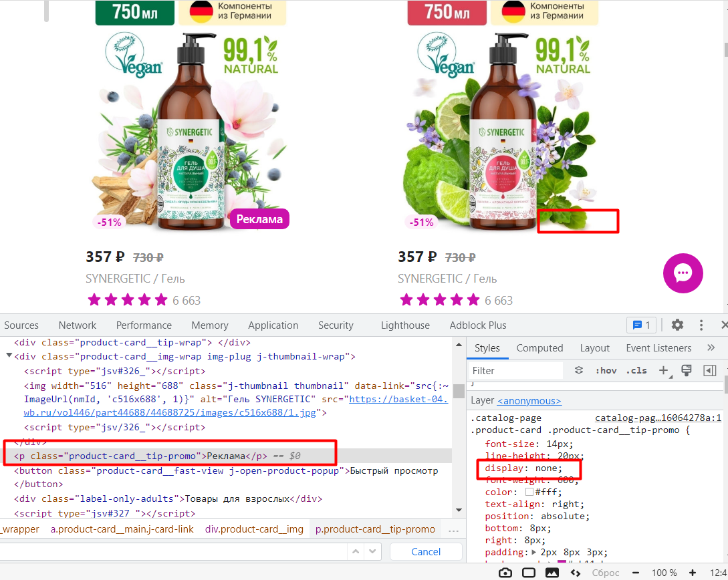Follow the <anonymous> layer link

(529, 400)
